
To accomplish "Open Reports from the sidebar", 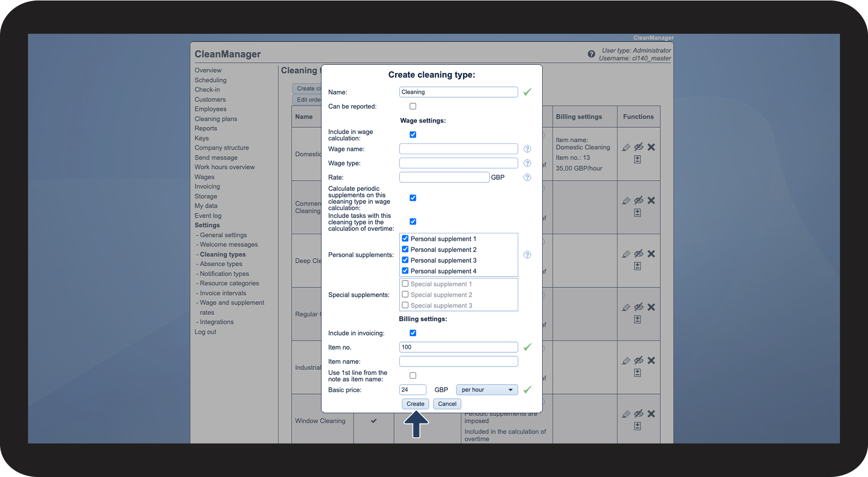I will tap(206, 128).
